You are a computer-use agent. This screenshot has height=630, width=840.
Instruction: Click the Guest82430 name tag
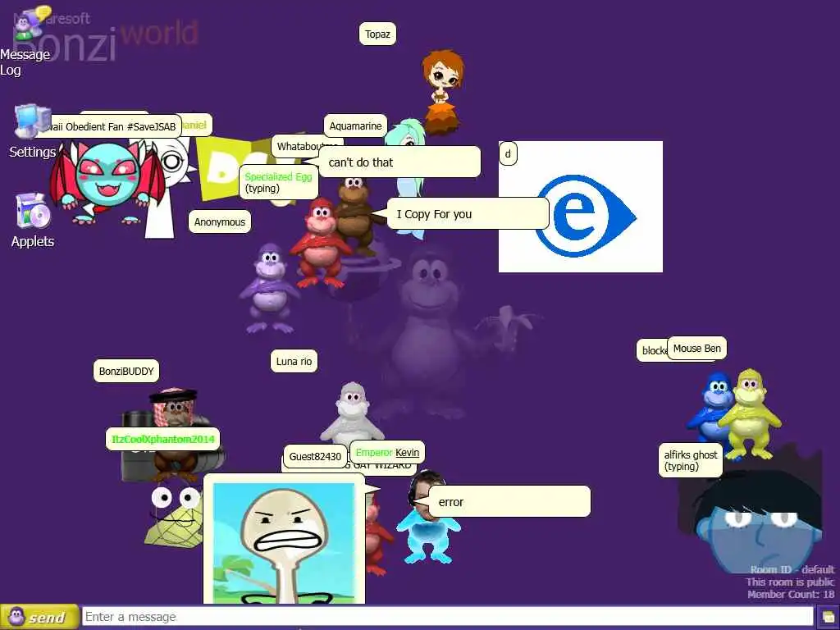pyautogui.click(x=315, y=456)
